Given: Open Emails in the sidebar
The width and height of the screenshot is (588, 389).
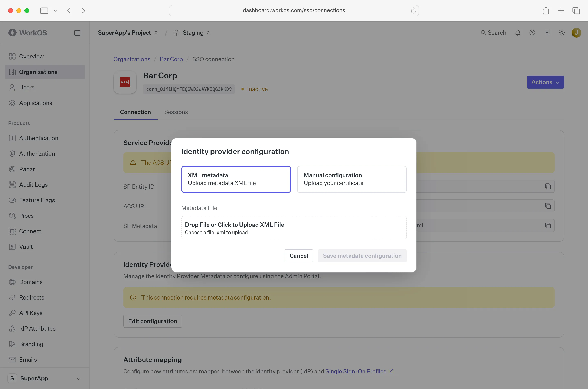Looking at the screenshot, I should (45, 360).
